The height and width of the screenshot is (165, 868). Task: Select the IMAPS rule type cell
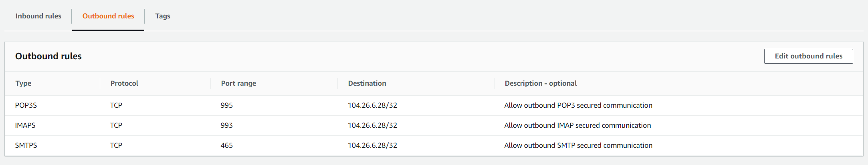pos(25,125)
